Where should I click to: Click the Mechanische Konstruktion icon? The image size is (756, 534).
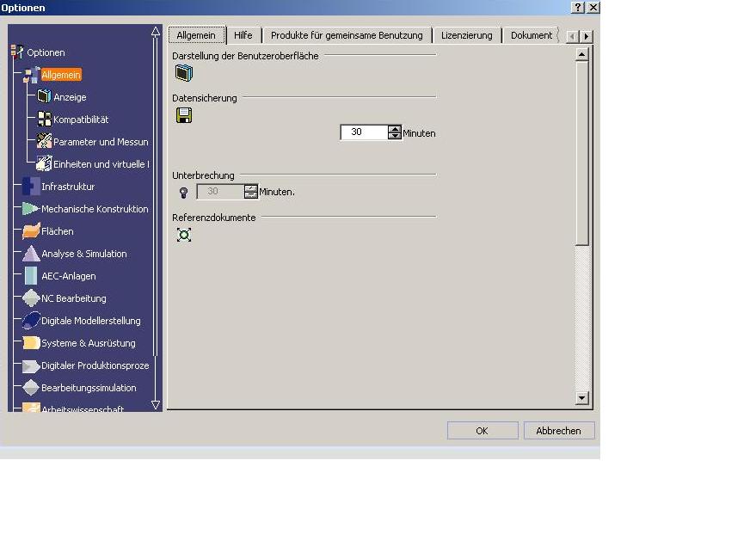tap(31, 209)
